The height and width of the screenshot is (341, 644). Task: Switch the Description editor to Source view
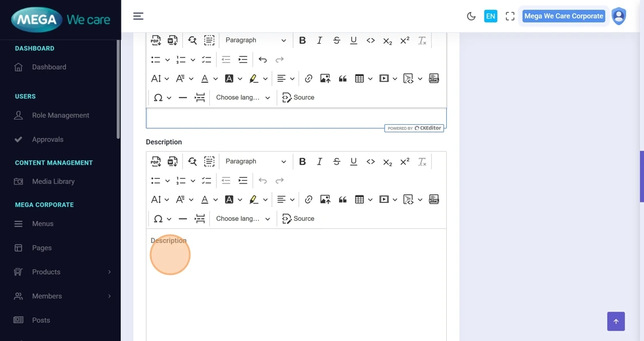[298, 219]
